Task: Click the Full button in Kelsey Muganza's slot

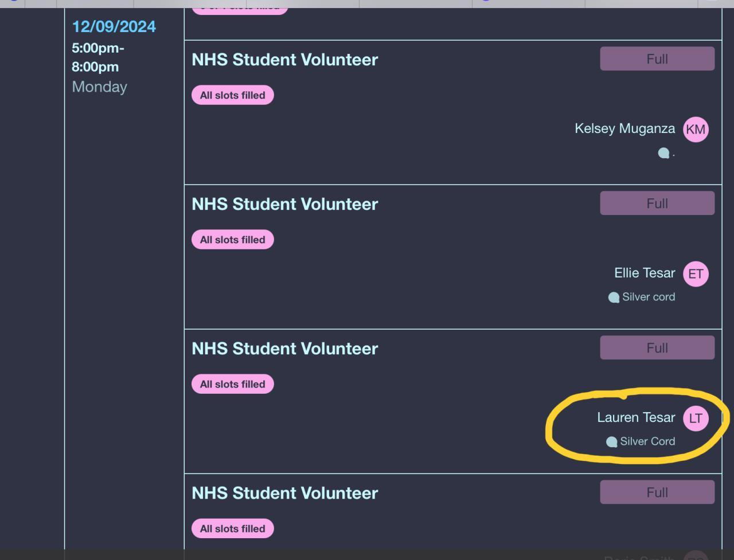Action: coord(657,59)
